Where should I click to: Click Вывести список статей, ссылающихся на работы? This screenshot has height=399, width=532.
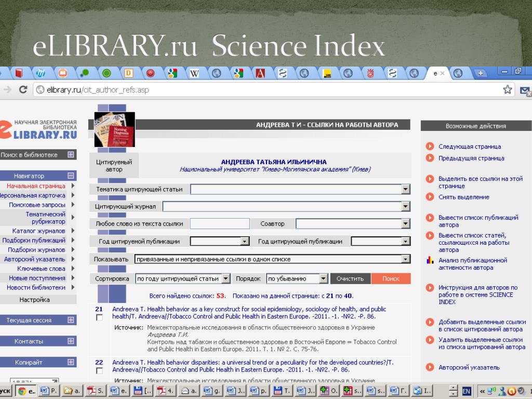tap(474, 242)
